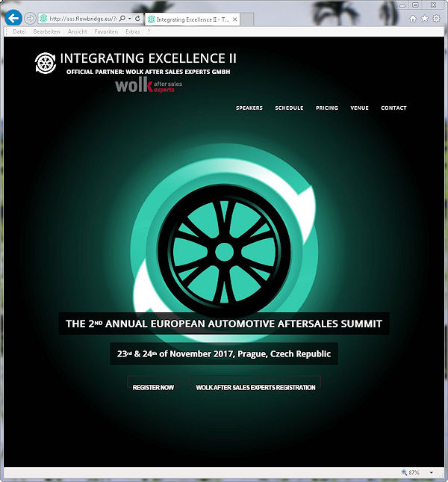
Task: Open the VENUE page link
Action: tap(359, 108)
